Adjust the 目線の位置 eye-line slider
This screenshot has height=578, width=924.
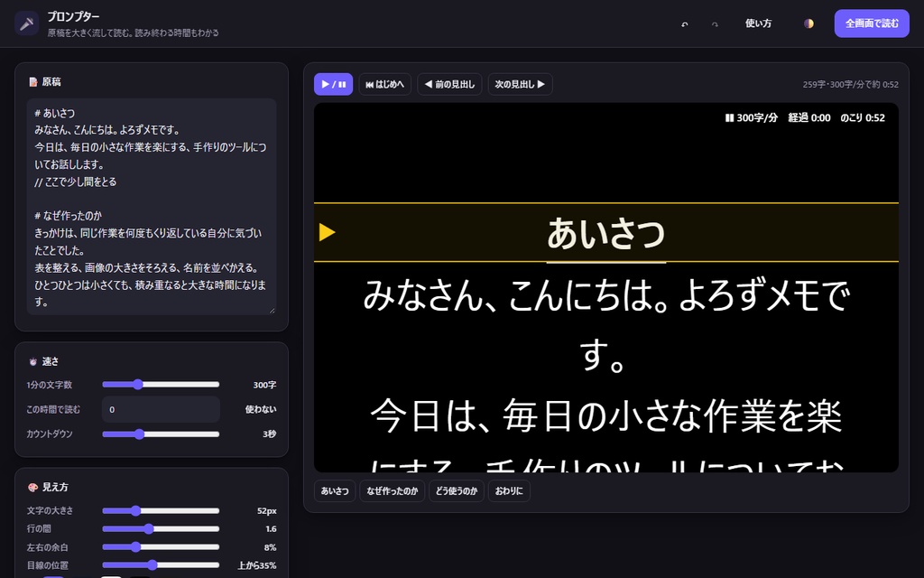[x=161, y=565]
